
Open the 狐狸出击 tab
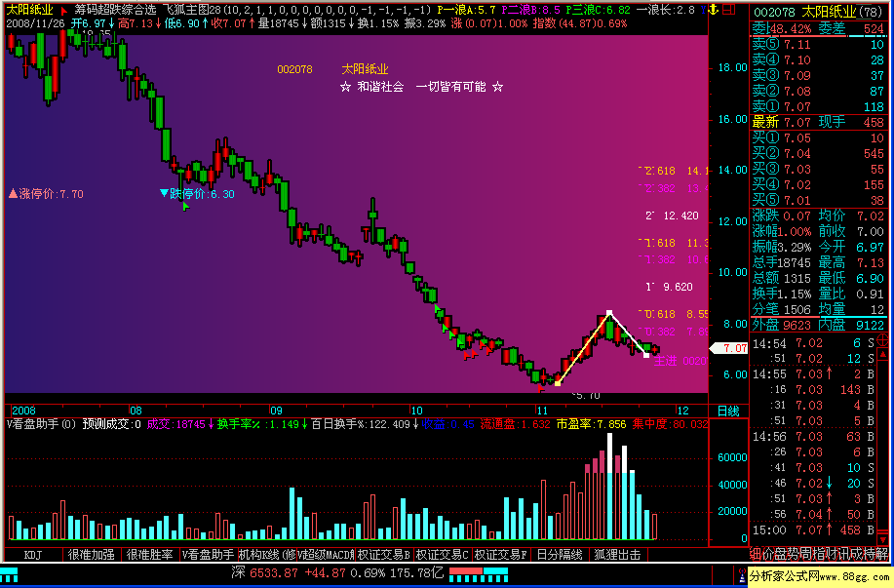617,554
